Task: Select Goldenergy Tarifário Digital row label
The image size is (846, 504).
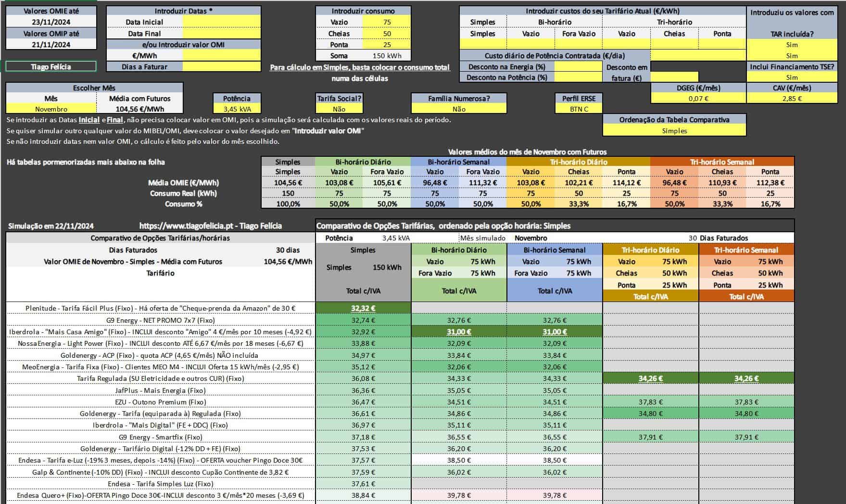Action: pyautogui.click(x=161, y=448)
